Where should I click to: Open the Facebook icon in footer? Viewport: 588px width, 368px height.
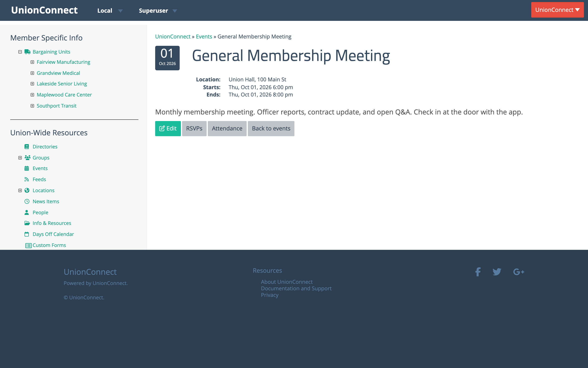478,272
